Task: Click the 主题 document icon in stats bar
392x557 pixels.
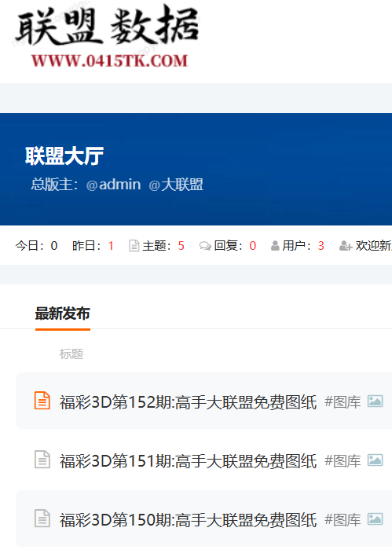Action: point(134,245)
